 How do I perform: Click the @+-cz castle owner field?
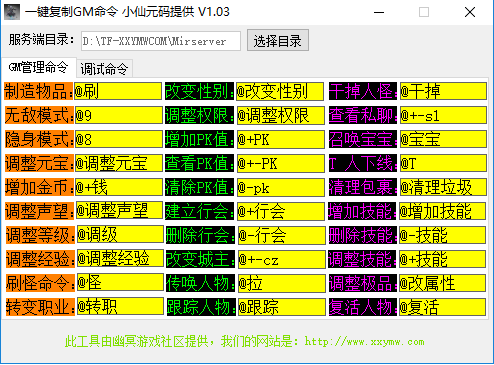pyautogui.click(x=282, y=259)
